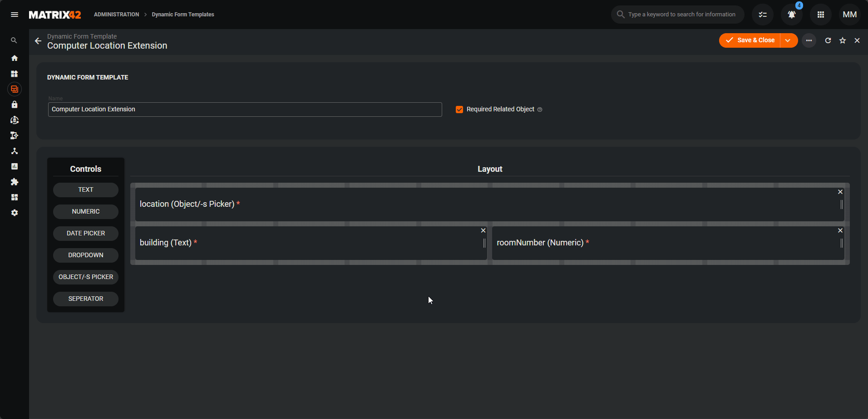The image size is (868, 419).
Task: Select the home icon in the sidebar
Action: pyautogui.click(x=15, y=58)
